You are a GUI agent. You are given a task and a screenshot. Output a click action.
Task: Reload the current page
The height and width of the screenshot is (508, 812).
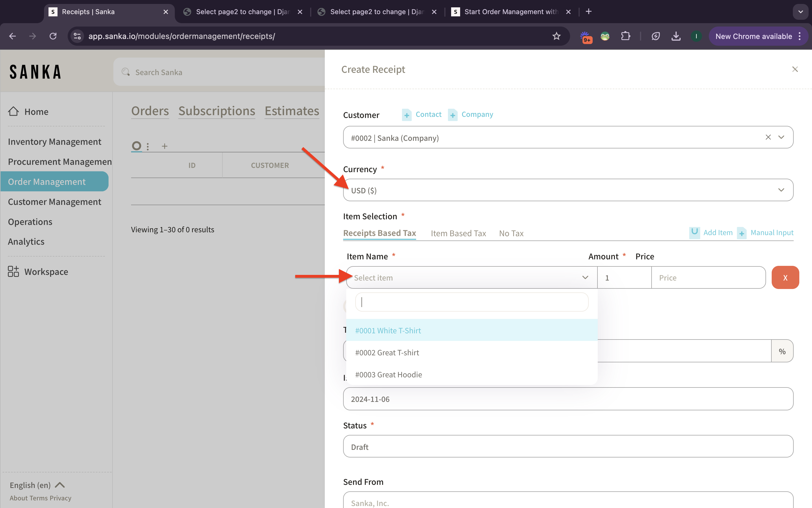point(53,36)
